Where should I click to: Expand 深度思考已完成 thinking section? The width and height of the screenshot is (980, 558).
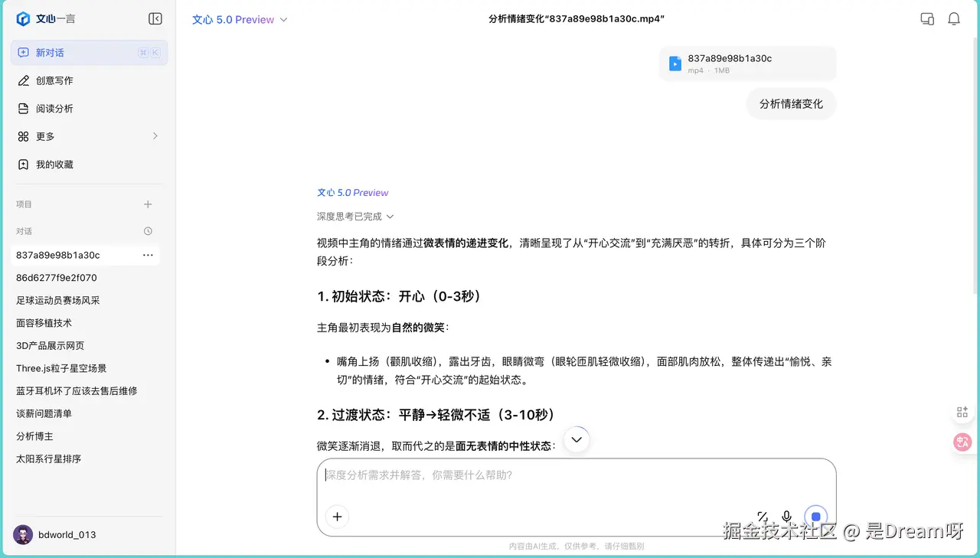pos(355,217)
